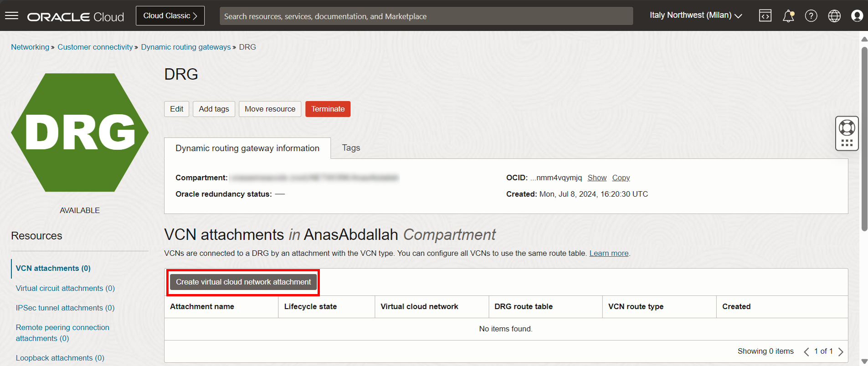
Task: Open Remote peering connection attachments (0)
Action: [62, 333]
